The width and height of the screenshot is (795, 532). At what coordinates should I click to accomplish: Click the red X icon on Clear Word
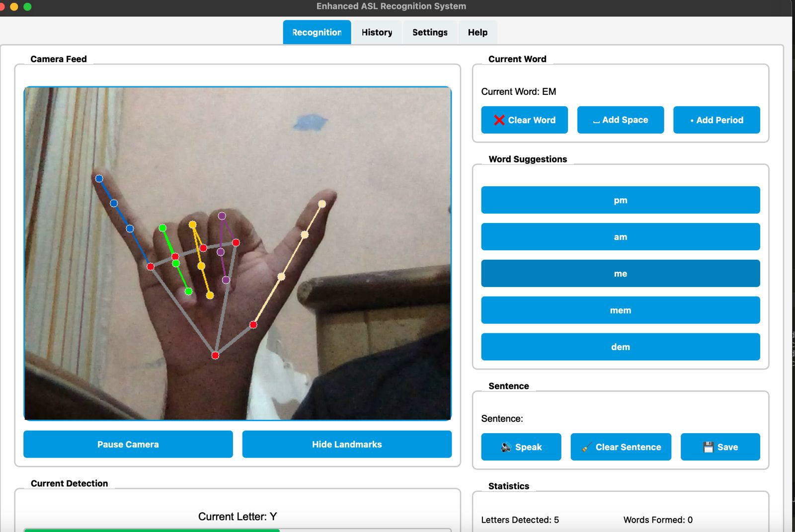point(499,120)
